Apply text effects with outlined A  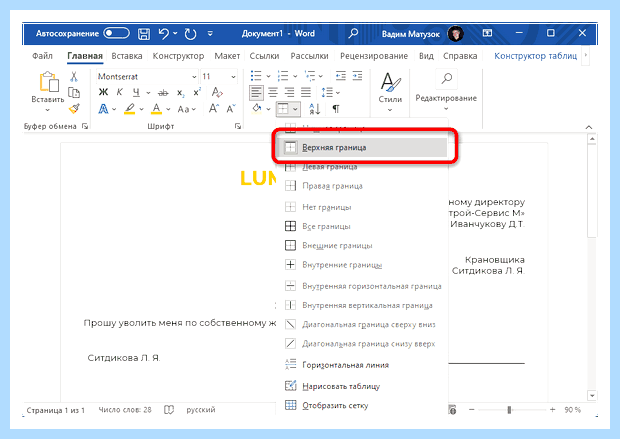(103, 109)
